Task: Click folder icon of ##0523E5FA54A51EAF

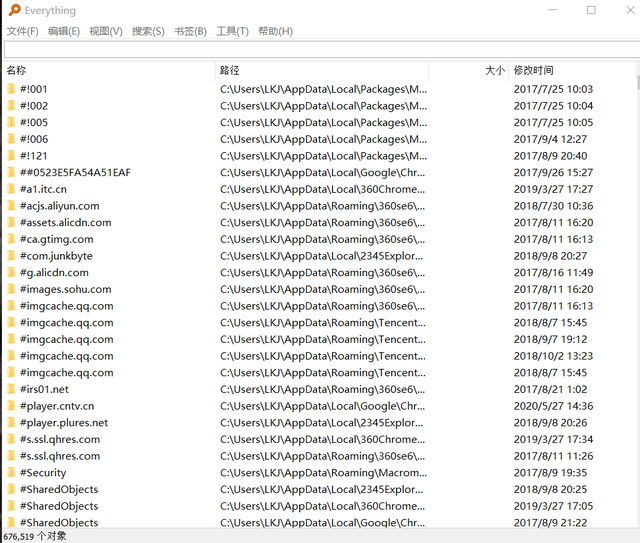Action: click(12, 172)
